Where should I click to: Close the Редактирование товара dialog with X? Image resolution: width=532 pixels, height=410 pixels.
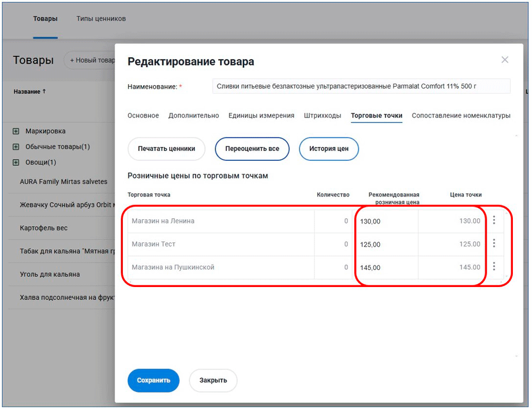[x=505, y=60]
